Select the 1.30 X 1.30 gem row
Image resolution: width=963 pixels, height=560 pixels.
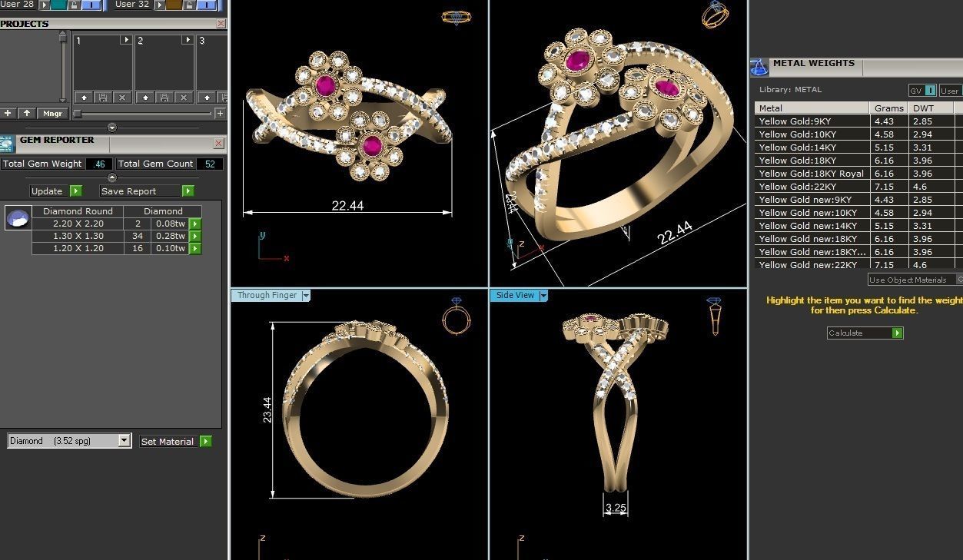[116, 236]
